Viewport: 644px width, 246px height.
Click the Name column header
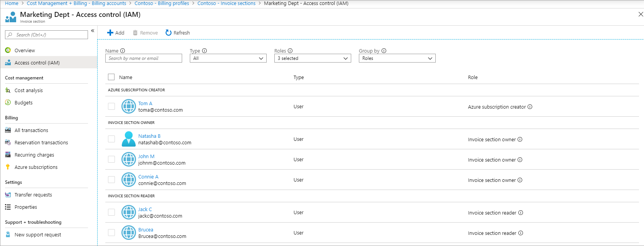click(x=126, y=78)
